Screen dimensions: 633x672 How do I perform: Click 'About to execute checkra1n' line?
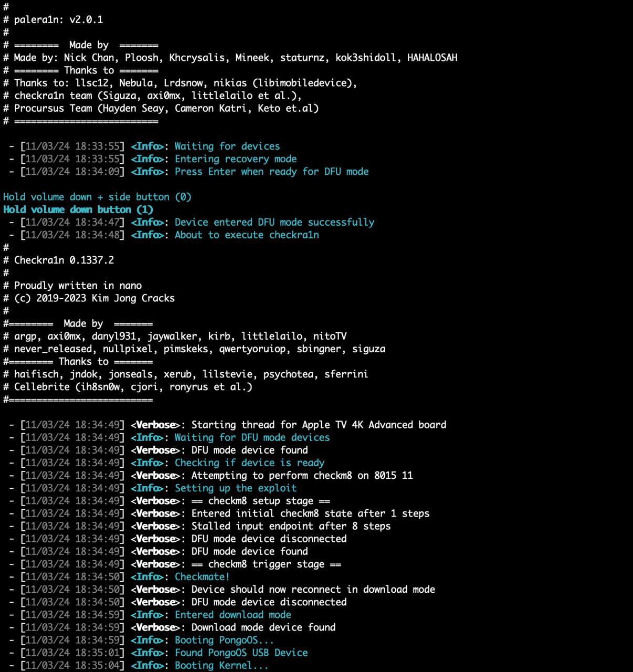click(246, 235)
